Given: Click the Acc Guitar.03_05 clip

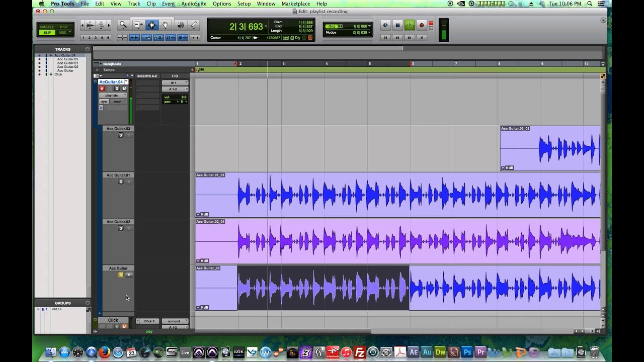Looking at the screenshot, I should pos(550,148).
